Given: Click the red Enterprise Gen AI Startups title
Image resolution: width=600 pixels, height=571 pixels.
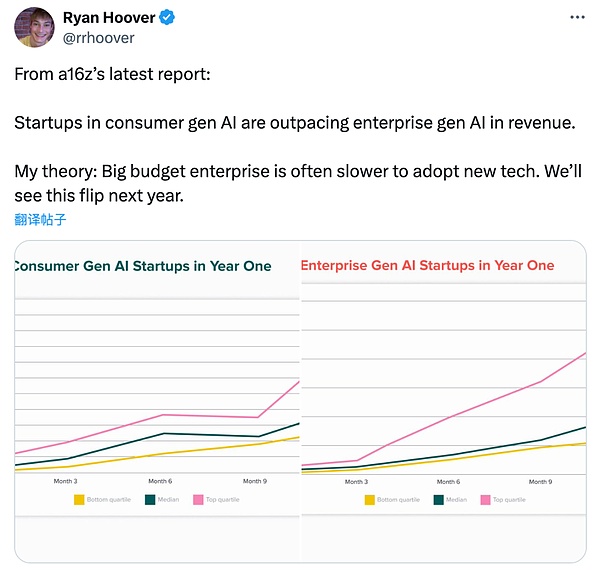Looking at the screenshot, I should [x=427, y=266].
